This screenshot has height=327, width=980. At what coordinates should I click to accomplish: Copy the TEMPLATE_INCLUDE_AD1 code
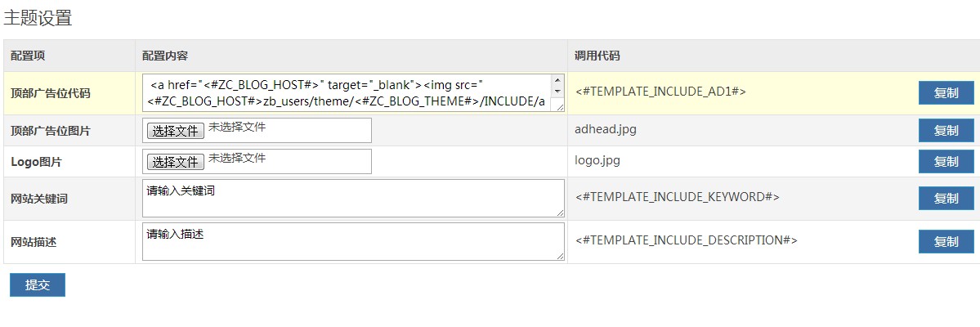pyautogui.click(x=946, y=93)
